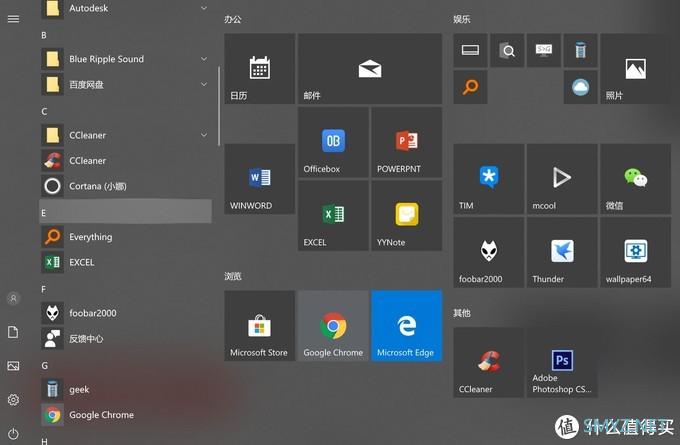Launch the CCleaner tile under 其他
The height and width of the screenshot is (445, 680).
coord(489,363)
